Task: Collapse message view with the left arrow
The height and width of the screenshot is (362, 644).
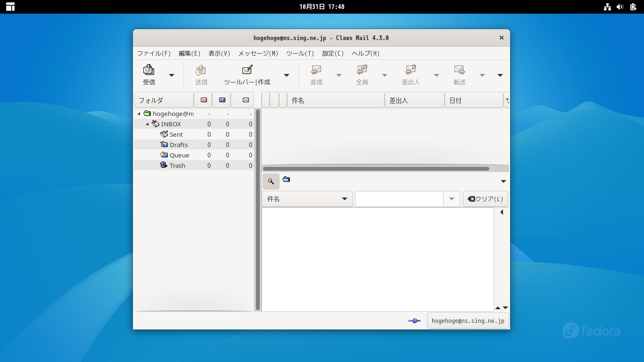Action: coord(502,213)
